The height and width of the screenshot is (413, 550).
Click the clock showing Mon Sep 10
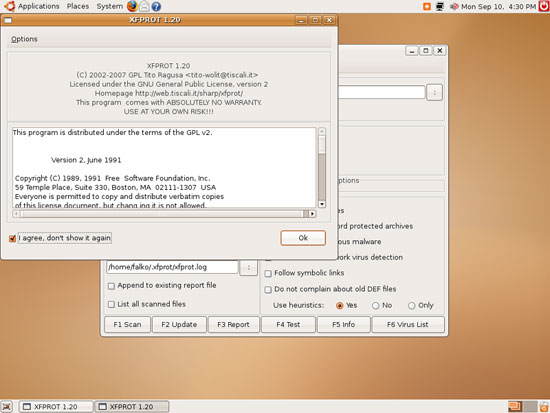(x=498, y=6)
